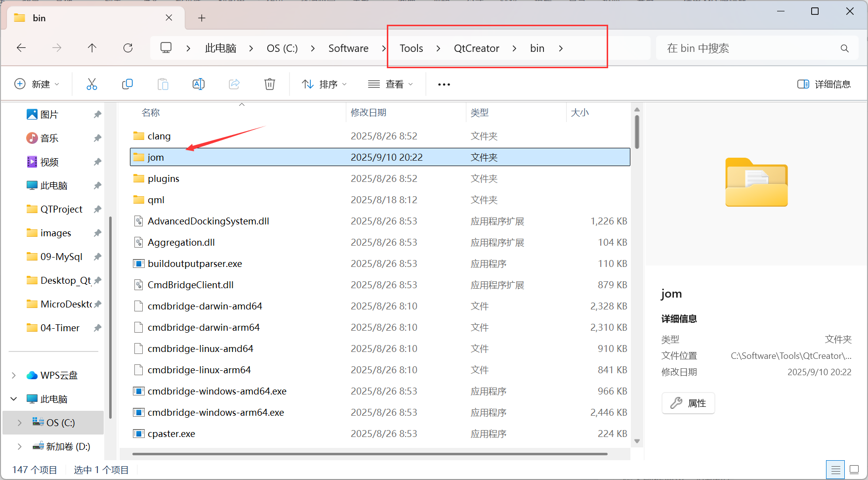Open the 排序 sort dropdown
The image size is (868, 480).
[324, 84]
